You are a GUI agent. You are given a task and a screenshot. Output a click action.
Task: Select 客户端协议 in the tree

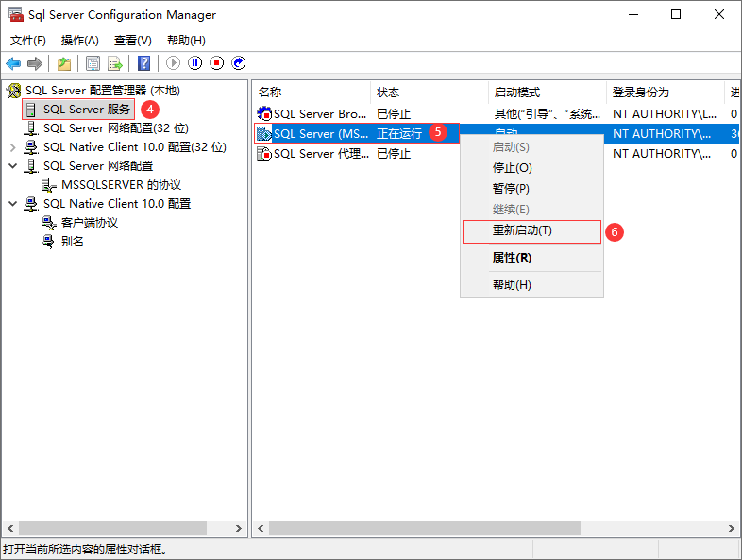(x=90, y=223)
